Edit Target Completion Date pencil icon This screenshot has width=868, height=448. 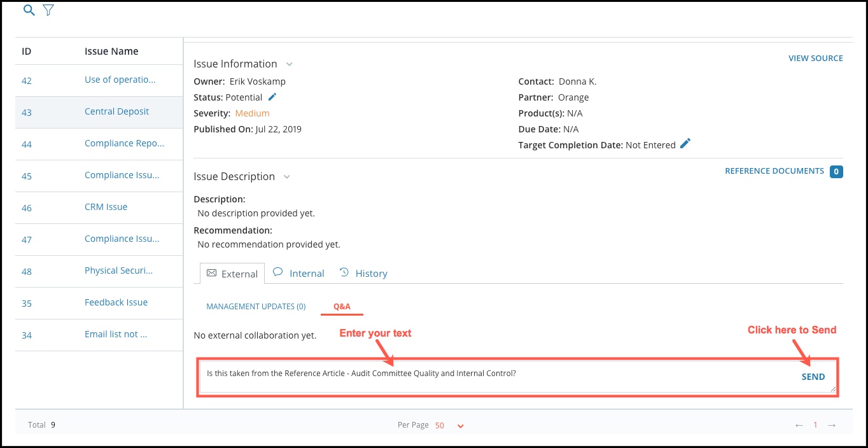click(685, 144)
